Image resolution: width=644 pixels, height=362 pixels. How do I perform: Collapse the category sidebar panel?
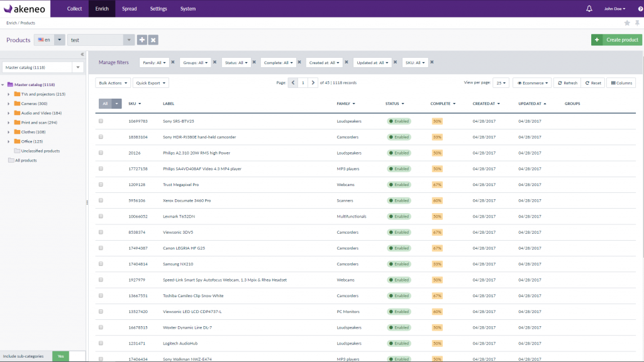(x=82, y=54)
